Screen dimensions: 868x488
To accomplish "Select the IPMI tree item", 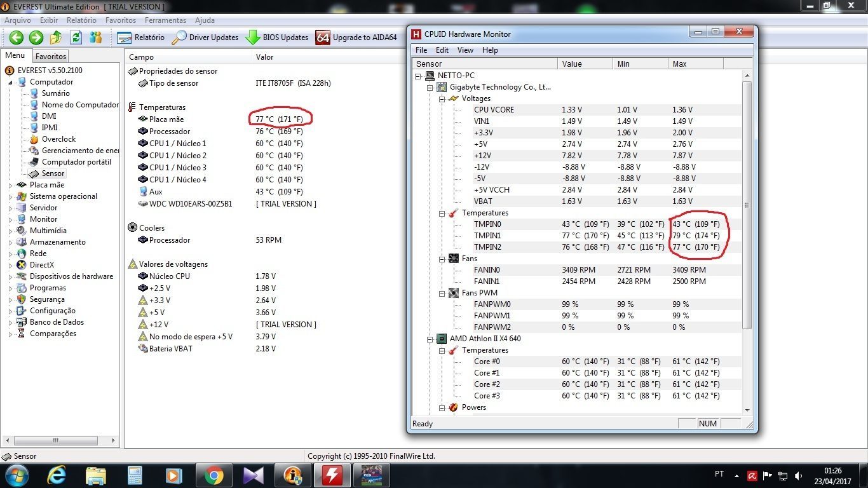I will click(x=50, y=128).
